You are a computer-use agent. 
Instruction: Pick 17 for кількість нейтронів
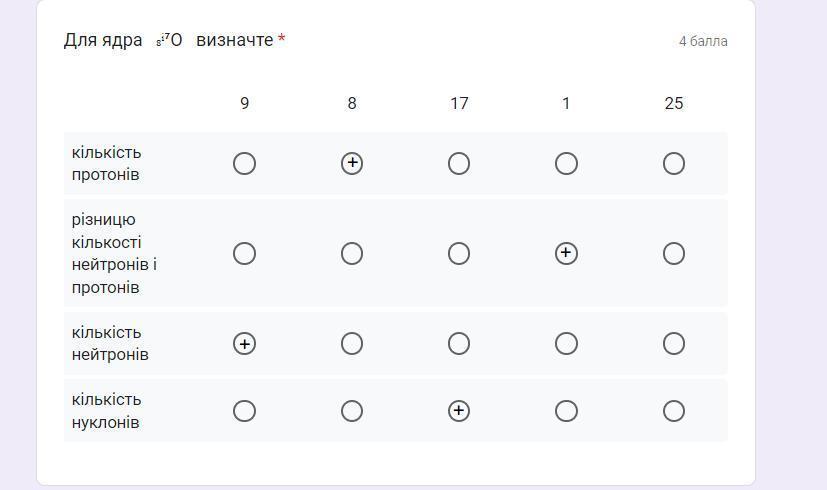[459, 344]
